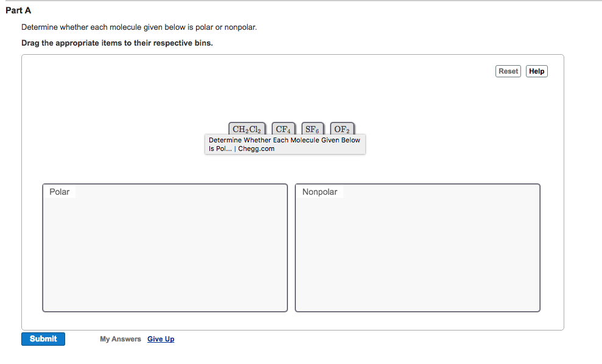Click the 'Drag the appropriate items' instruction
The width and height of the screenshot is (602, 364).
click(x=117, y=43)
